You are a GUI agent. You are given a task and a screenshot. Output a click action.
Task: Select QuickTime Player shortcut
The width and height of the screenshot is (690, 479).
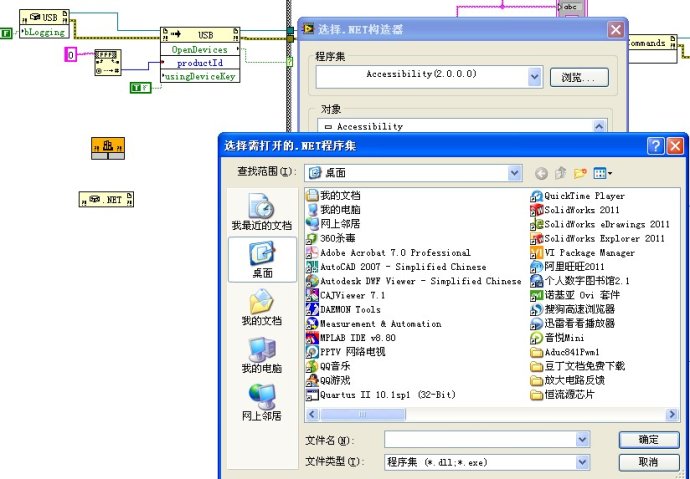tap(577, 195)
